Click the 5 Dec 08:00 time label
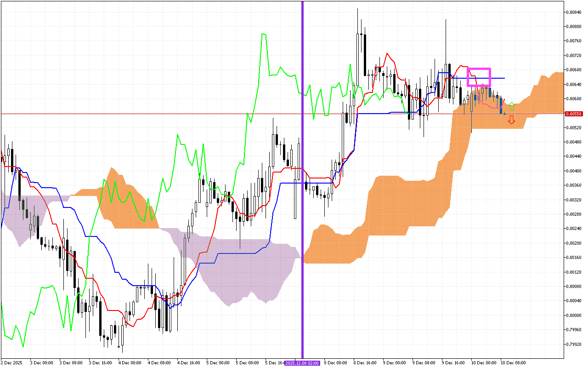Image resolution: width=588 pixels, height=368 pixels. pyautogui.click(x=247, y=363)
